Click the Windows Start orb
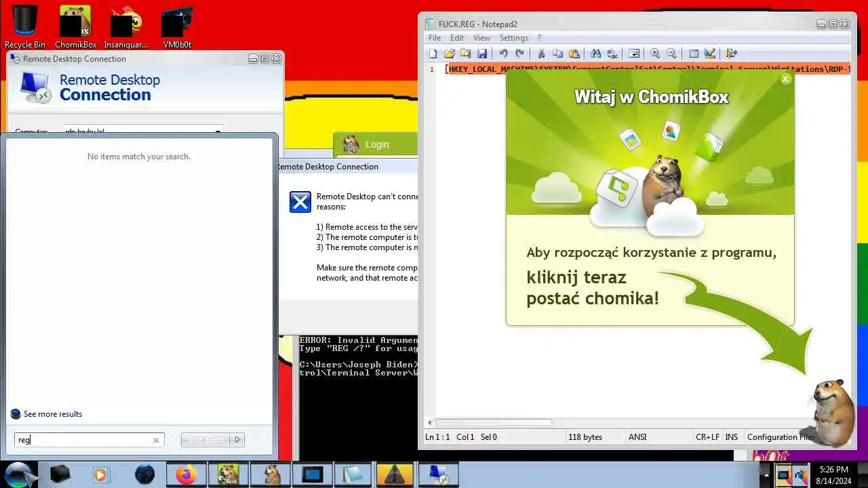Viewport: 868px width, 488px height. [19, 474]
